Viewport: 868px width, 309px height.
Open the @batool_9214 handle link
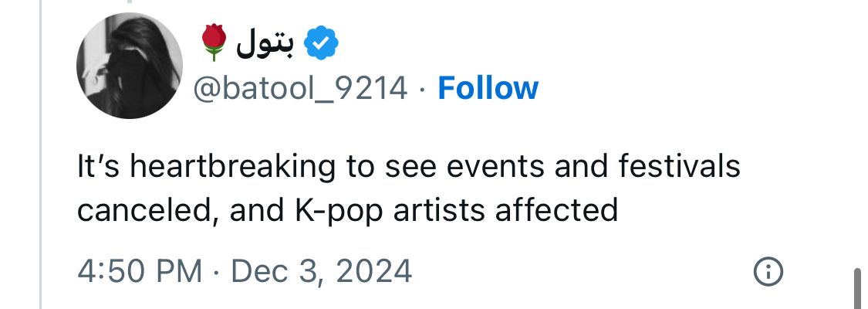click(x=300, y=90)
